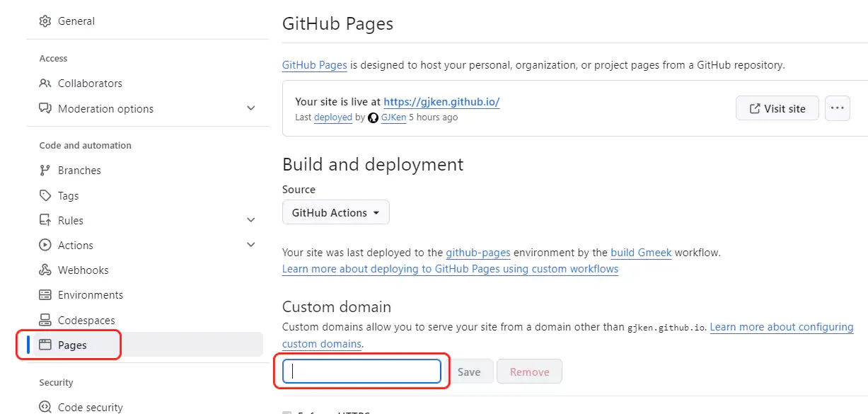Click the Save custom domain button

pos(468,372)
